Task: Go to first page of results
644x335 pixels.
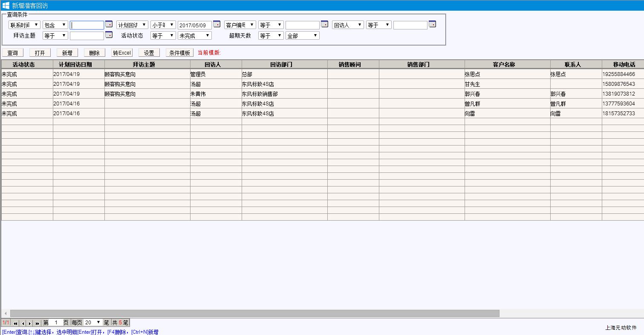Action: tap(16, 323)
